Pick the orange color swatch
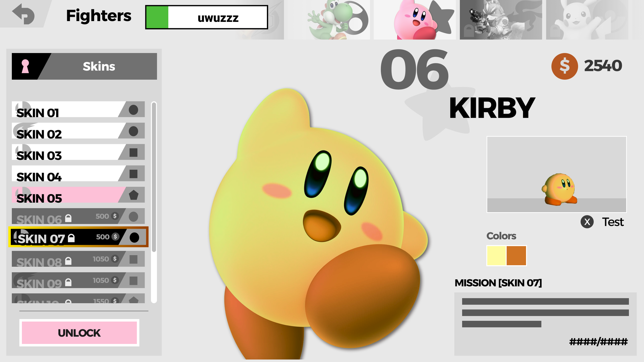 click(x=516, y=256)
